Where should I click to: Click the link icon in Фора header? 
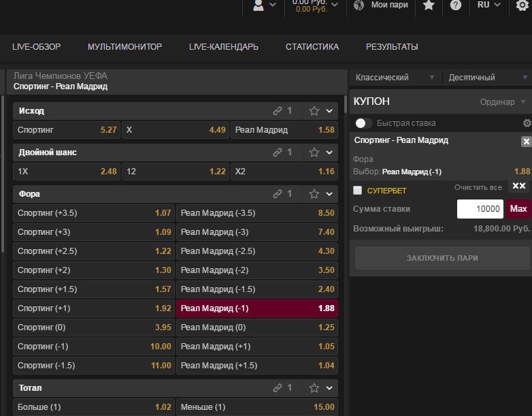point(278,193)
